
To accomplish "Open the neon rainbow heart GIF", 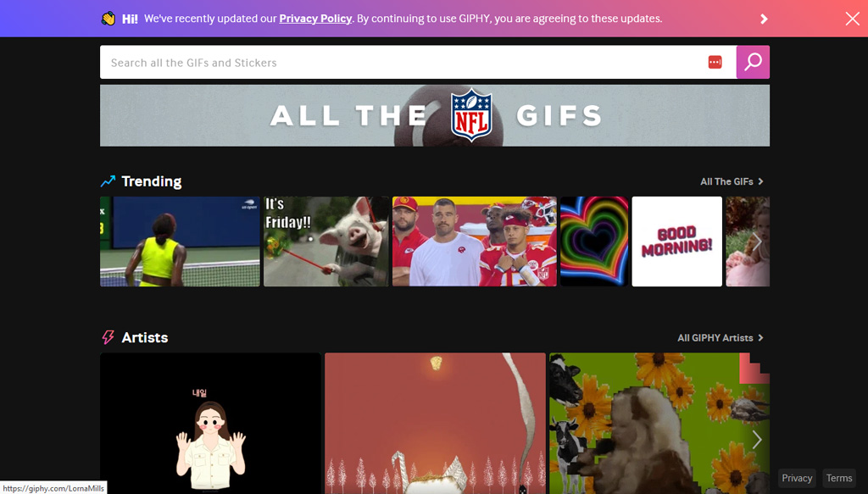I will point(594,241).
